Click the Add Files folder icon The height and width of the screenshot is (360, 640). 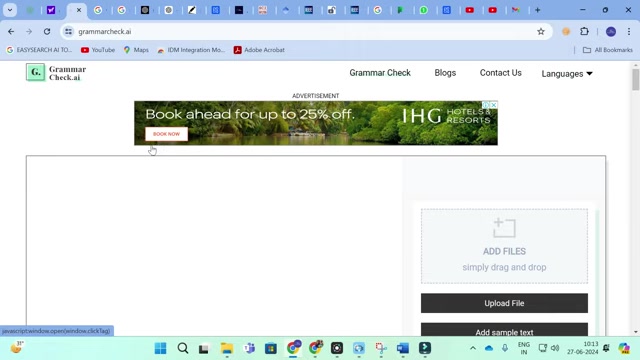(x=504, y=228)
